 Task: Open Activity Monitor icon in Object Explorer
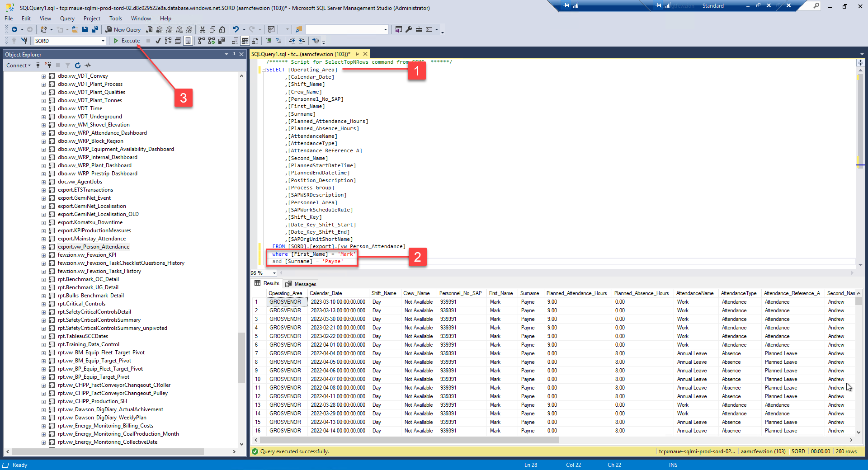(88, 66)
